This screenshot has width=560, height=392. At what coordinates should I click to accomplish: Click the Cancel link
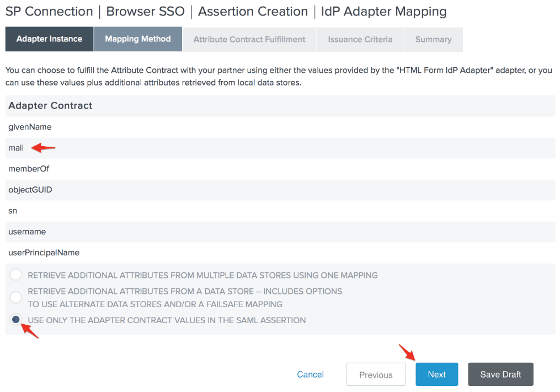[x=310, y=374]
